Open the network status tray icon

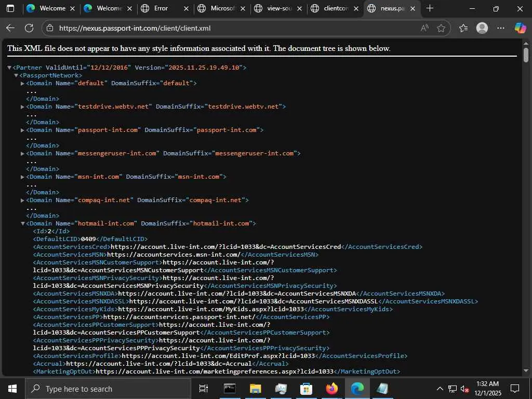tap(453, 389)
